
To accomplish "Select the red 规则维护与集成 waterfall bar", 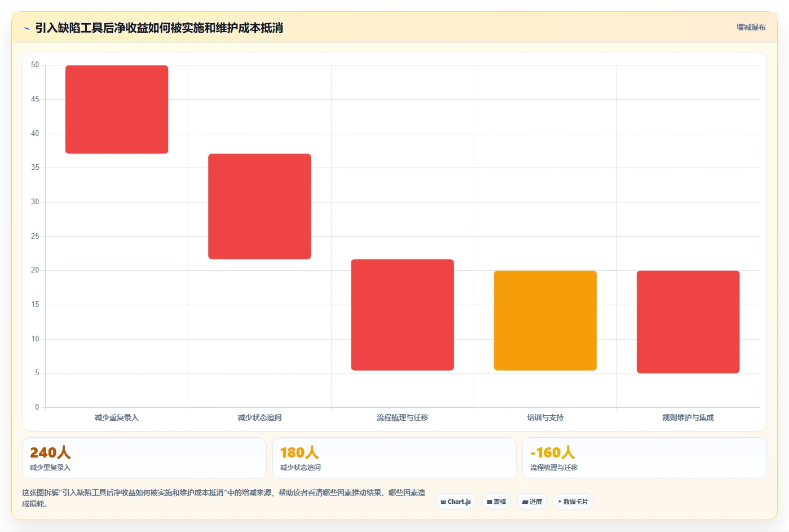I will [x=688, y=322].
